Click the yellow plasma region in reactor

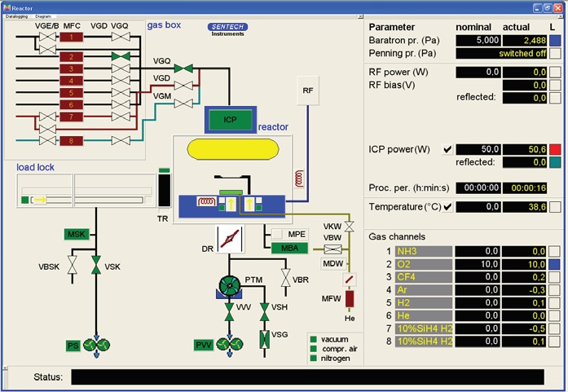[x=233, y=149]
